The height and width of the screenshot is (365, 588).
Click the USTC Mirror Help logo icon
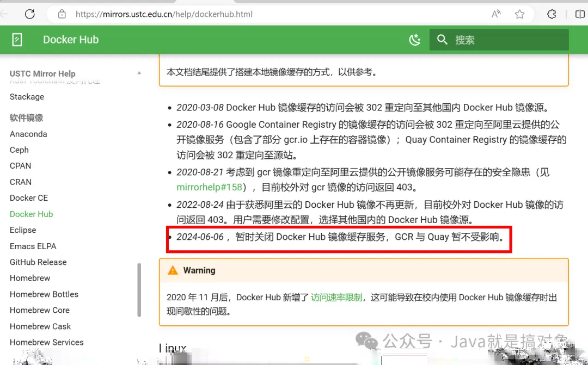tap(17, 39)
